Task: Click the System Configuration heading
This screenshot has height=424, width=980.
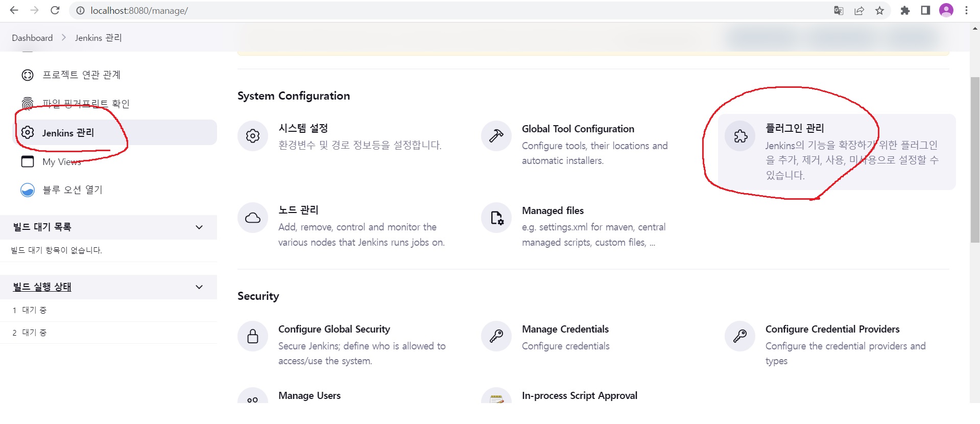Action: 294,96
